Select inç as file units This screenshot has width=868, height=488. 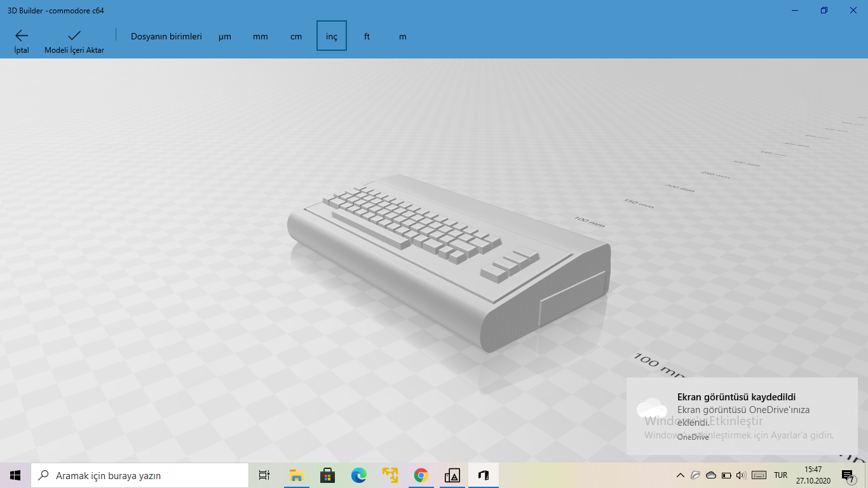pyautogui.click(x=332, y=36)
